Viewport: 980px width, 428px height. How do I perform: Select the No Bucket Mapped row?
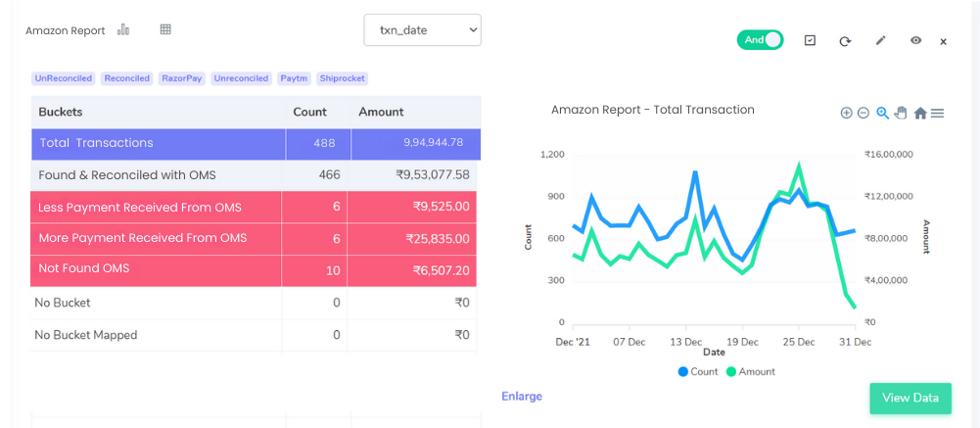254,336
